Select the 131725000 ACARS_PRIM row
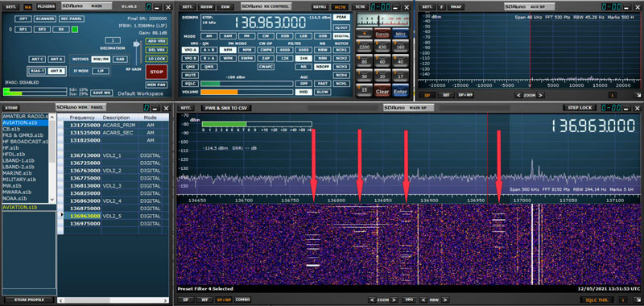Viewport: 644px width, 306px height. [113, 125]
